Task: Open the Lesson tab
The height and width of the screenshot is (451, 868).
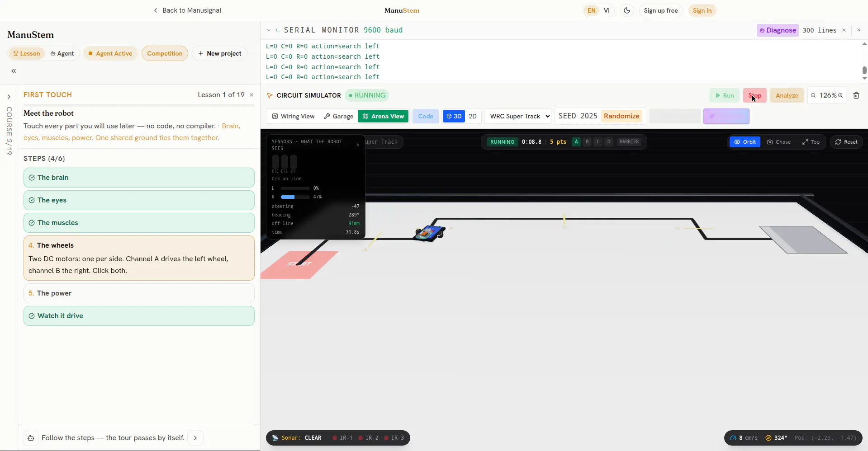Action: click(x=27, y=53)
